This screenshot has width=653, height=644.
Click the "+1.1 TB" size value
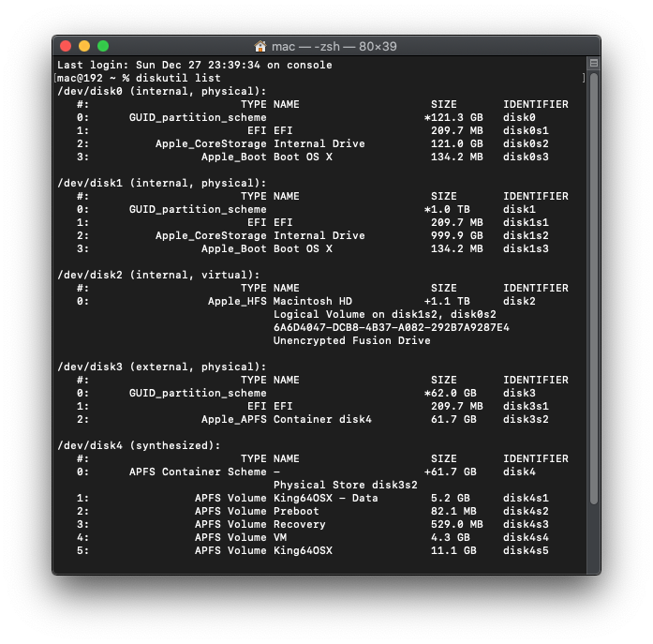pos(447,301)
